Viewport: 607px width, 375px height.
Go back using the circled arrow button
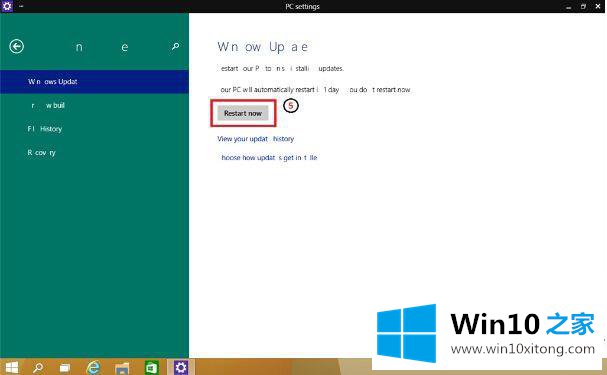pos(17,46)
